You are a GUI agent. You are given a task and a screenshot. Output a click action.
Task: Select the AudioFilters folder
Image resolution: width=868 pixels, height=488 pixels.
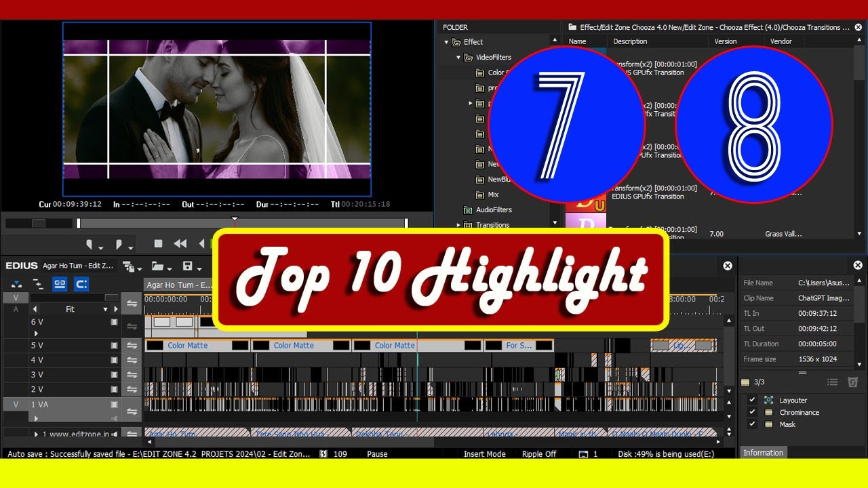pyautogui.click(x=494, y=210)
